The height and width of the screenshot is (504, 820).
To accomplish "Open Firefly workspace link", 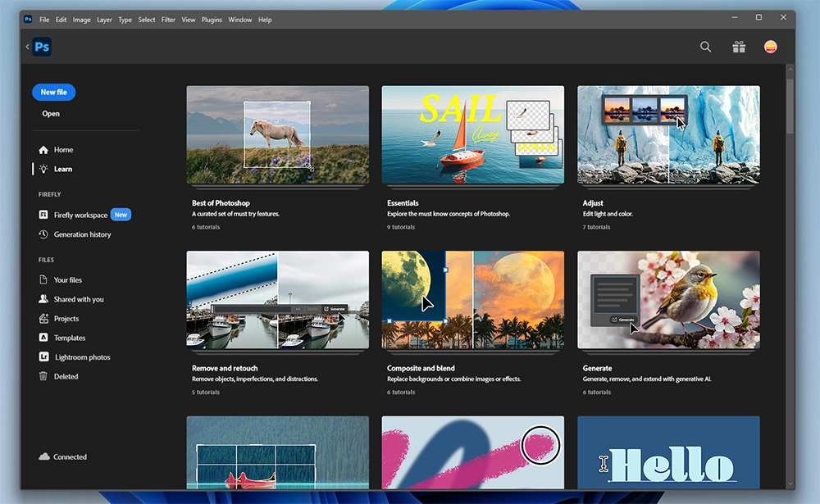I will click(x=80, y=215).
